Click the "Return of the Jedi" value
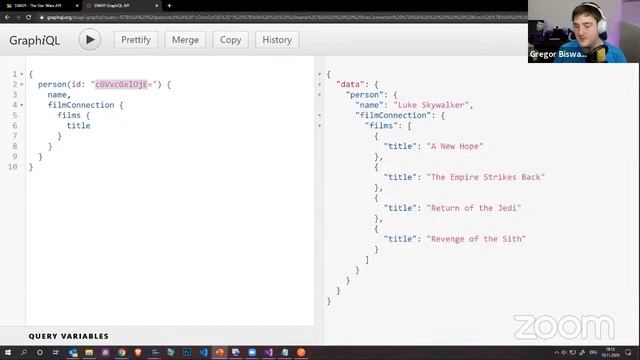 pyautogui.click(x=474, y=208)
